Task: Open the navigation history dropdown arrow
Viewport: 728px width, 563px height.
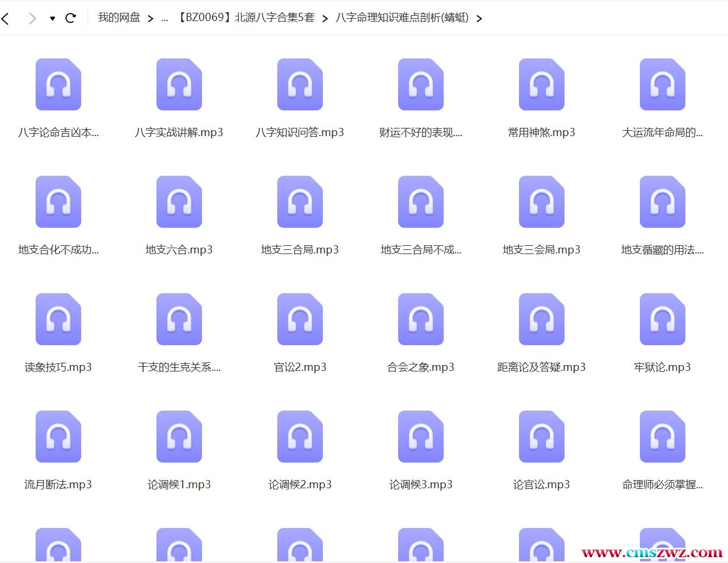Action: tap(53, 19)
